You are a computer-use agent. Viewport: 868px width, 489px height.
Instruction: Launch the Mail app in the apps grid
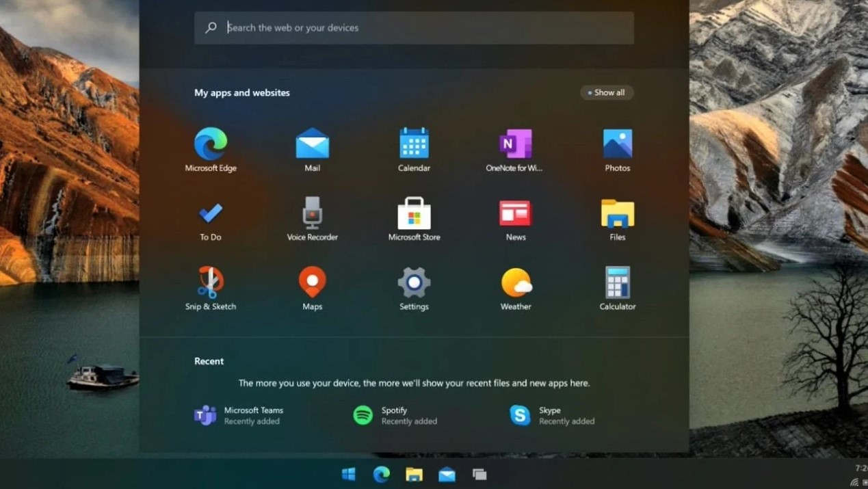click(313, 149)
